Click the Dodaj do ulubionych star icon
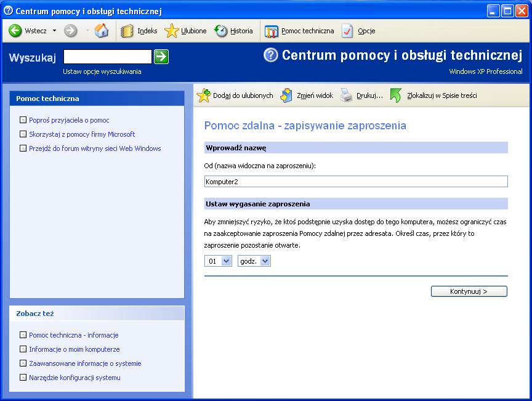 click(204, 95)
